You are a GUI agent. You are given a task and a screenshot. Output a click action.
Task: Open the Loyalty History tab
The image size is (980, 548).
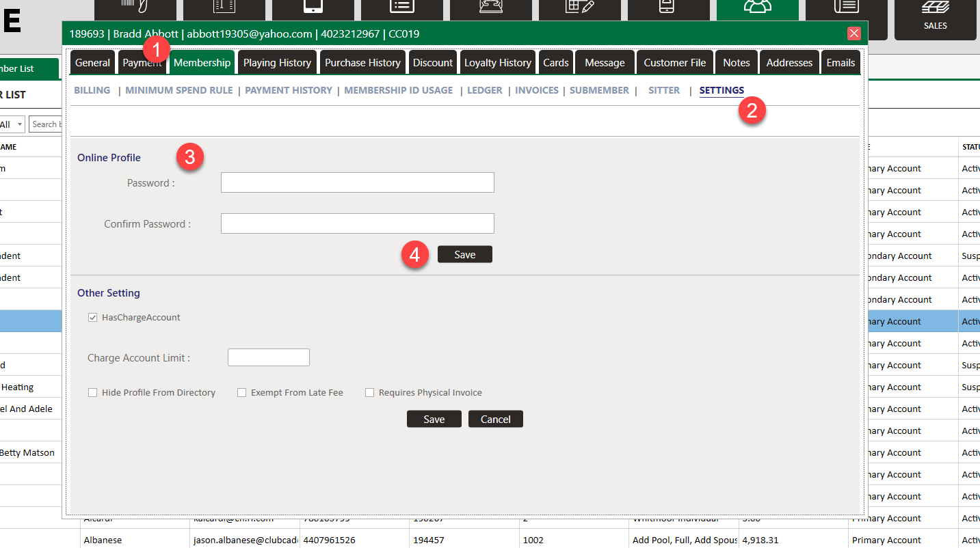coord(497,63)
